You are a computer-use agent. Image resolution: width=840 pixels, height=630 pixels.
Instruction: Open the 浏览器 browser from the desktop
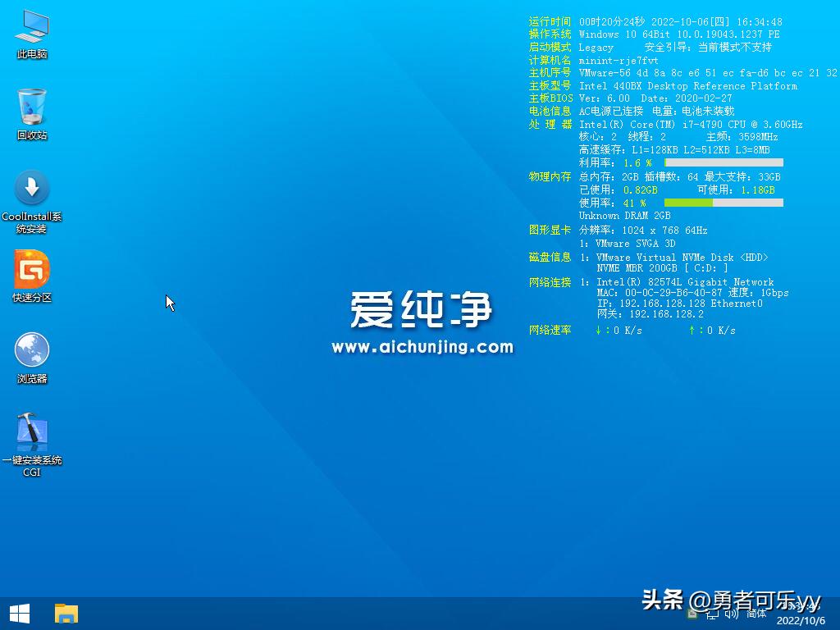click(31, 353)
